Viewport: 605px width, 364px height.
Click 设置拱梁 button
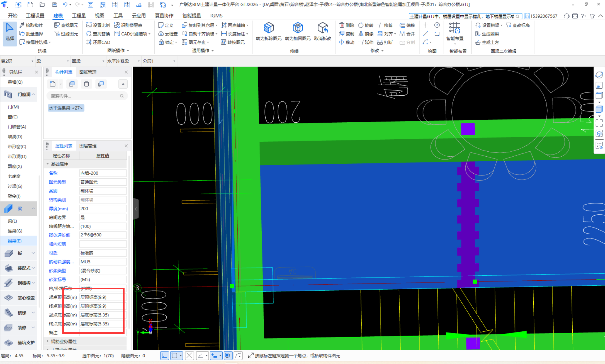tap(489, 25)
